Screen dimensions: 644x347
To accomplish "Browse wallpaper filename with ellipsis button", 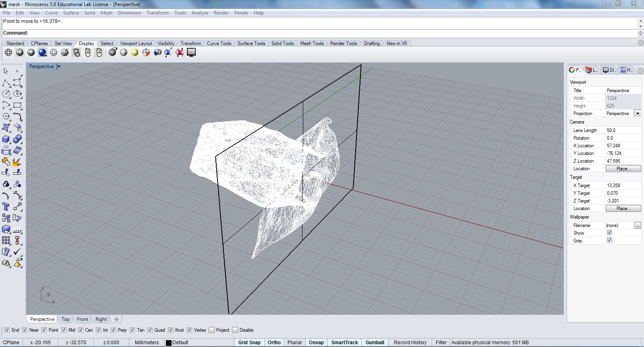I will tap(638, 225).
